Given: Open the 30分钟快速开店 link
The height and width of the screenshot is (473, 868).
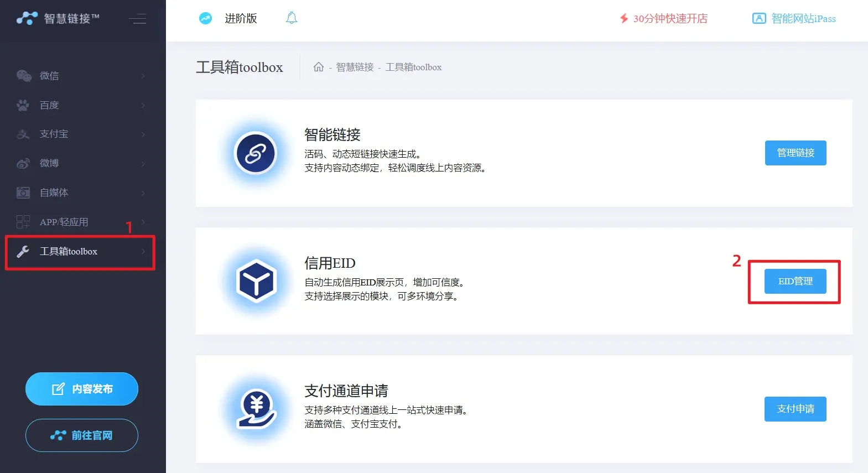Looking at the screenshot, I should click(x=669, y=18).
